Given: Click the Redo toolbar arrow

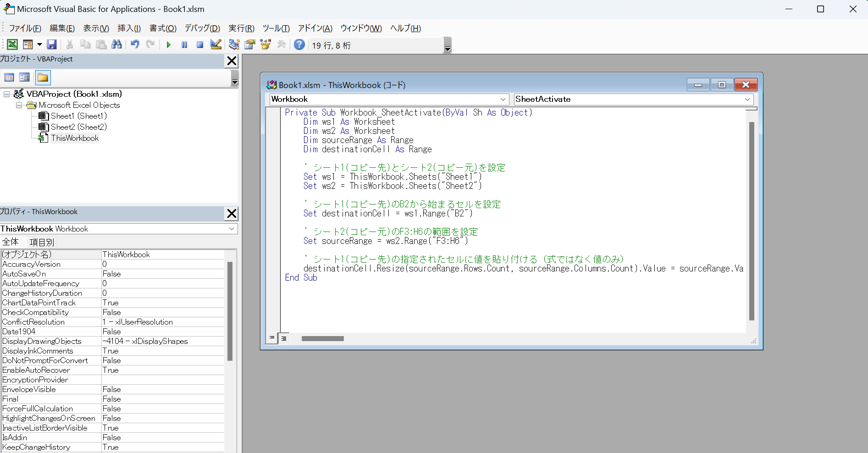Looking at the screenshot, I should (150, 44).
